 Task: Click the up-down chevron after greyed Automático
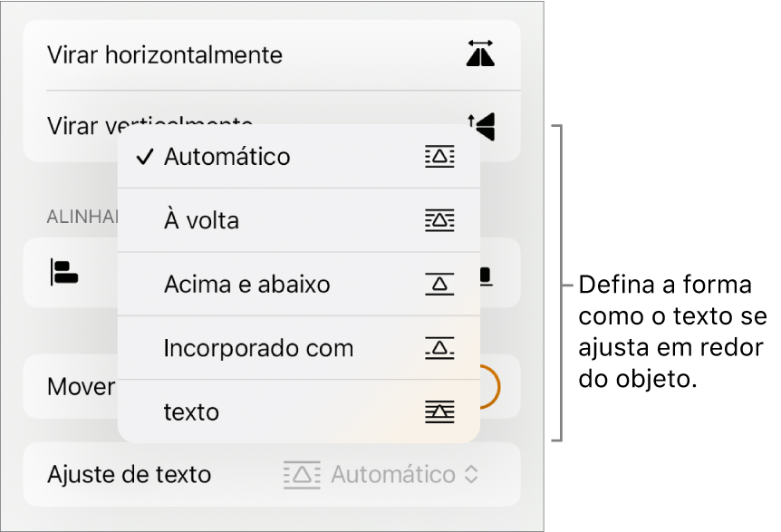(x=471, y=474)
